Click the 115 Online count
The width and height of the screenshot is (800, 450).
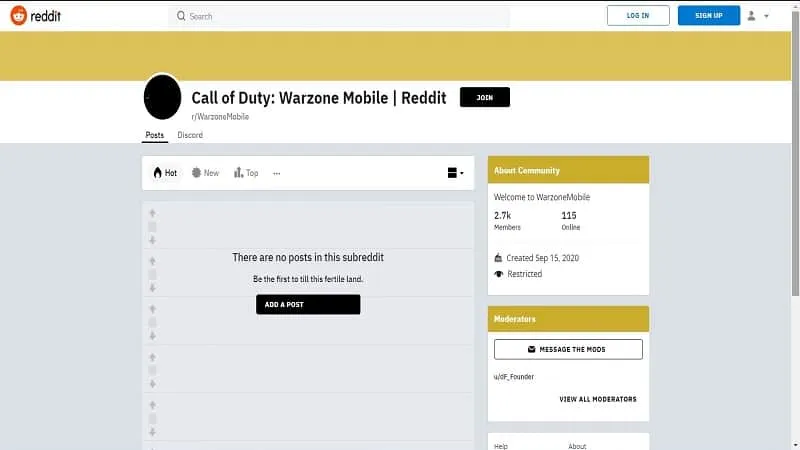click(x=570, y=220)
